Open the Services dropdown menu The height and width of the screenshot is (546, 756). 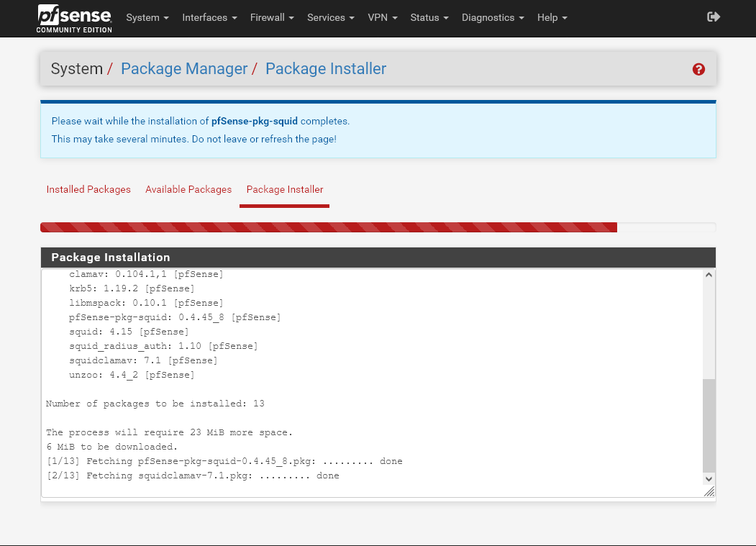tap(330, 17)
